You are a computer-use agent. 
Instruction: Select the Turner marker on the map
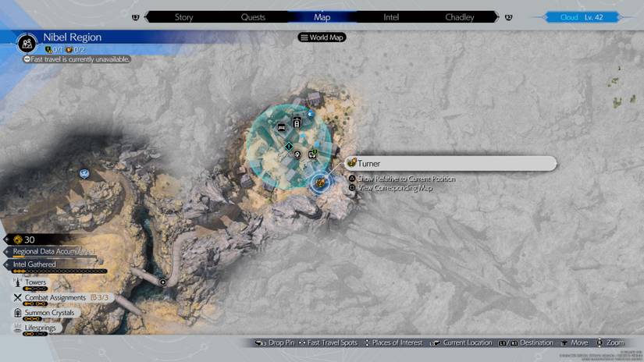[320, 183]
